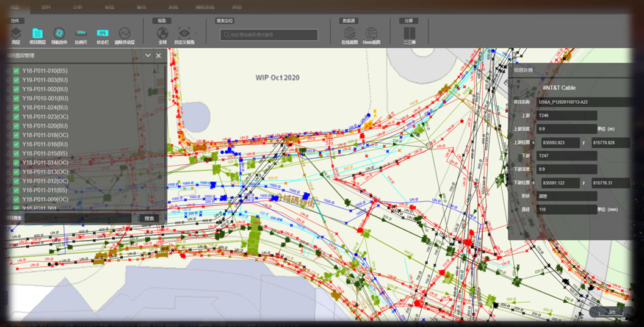Expand the Y19-P011-003(BU) tree node
The height and width of the screenshot is (327, 644).
(9, 80)
